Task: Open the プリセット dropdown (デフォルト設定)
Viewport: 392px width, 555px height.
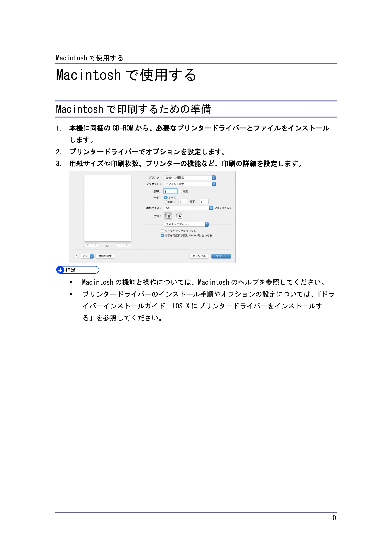Action: 190,184
